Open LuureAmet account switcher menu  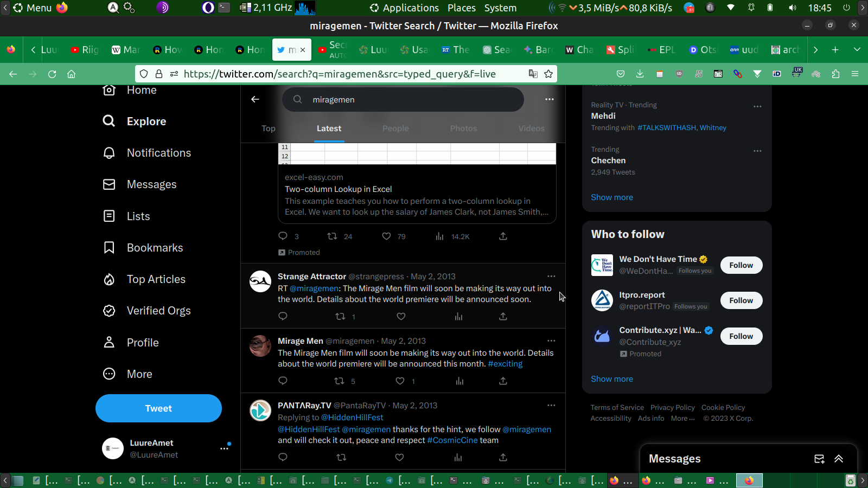pos(224,449)
